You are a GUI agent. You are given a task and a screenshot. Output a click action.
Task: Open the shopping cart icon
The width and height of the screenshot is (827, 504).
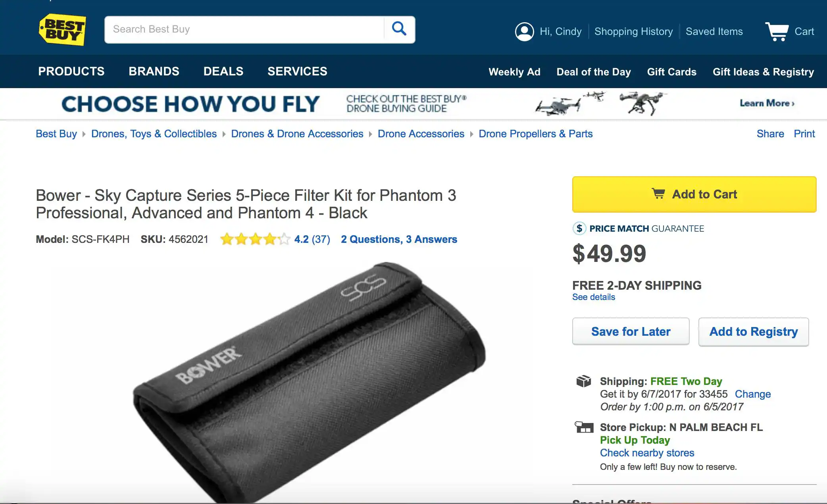(777, 31)
